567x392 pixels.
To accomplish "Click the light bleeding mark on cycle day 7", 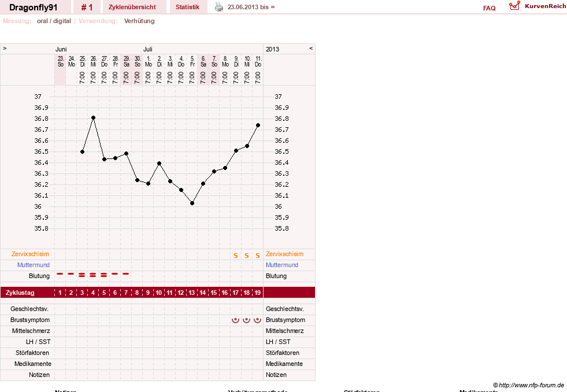I will [x=126, y=273].
